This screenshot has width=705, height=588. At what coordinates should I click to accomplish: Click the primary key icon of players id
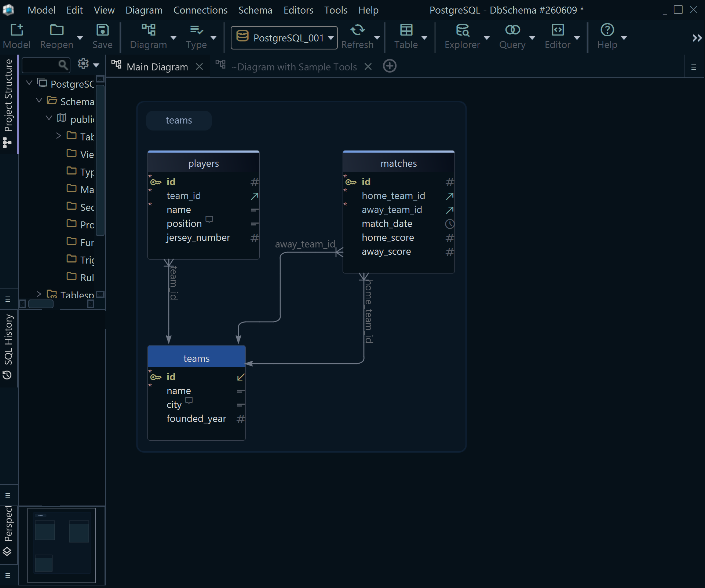tap(156, 182)
